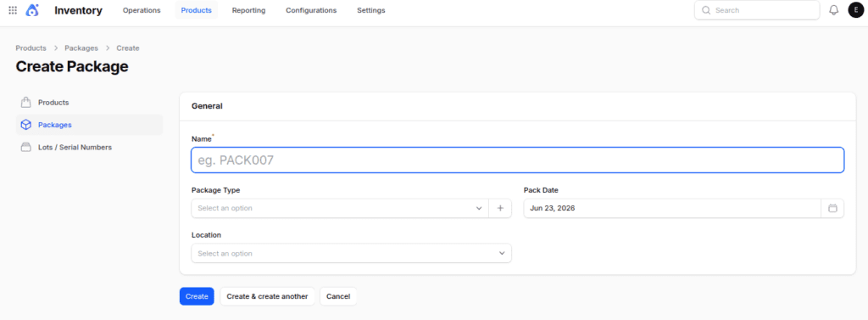The width and height of the screenshot is (868, 320).
Task: Click the blue Inventory app logo
Action: pyautogui.click(x=32, y=10)
